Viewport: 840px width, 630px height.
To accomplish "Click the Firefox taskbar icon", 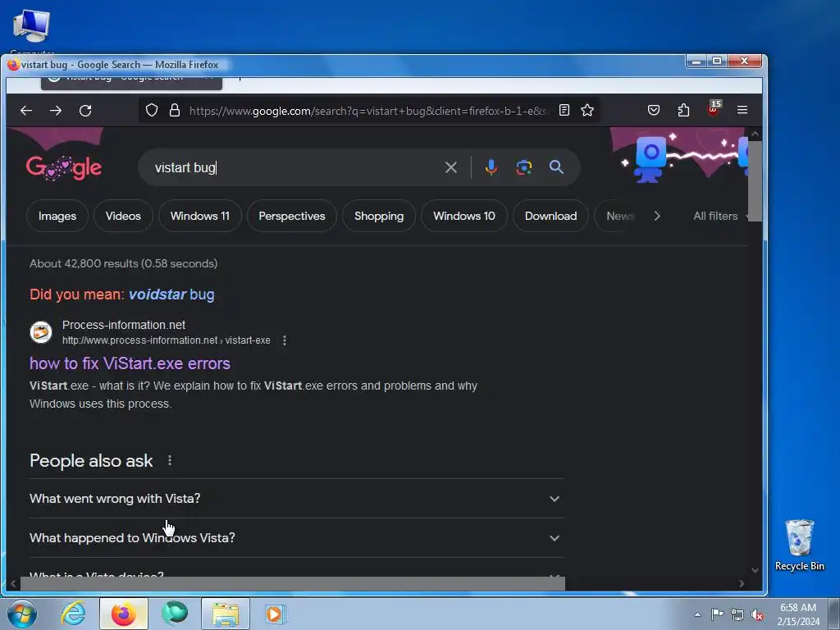I will pyautogui.click(x=124, y=614).
